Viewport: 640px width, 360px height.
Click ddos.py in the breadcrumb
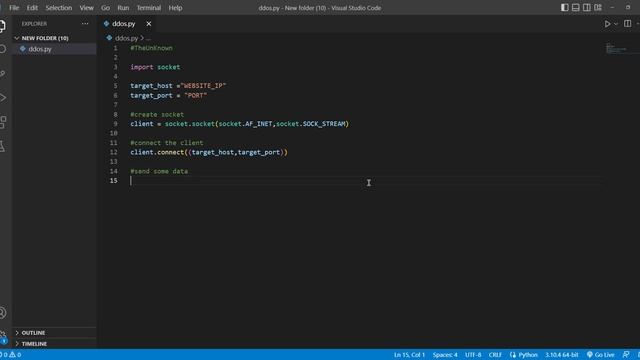tap(126, 38)
